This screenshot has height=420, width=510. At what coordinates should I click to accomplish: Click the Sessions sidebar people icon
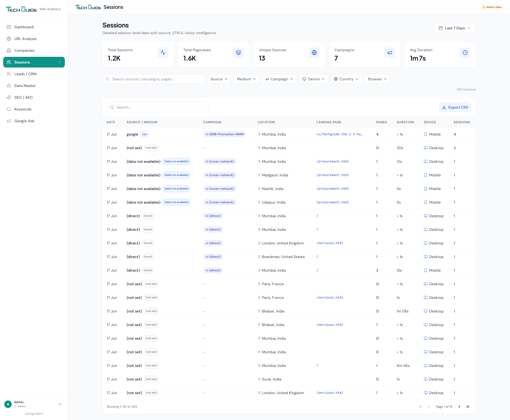coord(9,62)
